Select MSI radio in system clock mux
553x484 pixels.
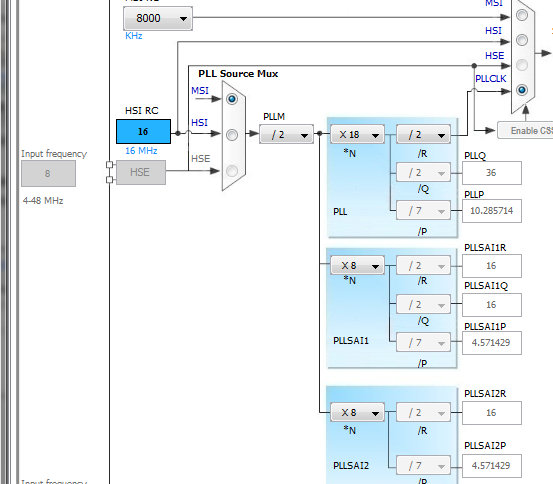point(522,15)
